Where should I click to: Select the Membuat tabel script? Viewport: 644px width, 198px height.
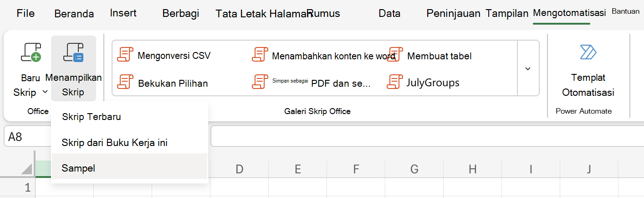tap(429, 56)
